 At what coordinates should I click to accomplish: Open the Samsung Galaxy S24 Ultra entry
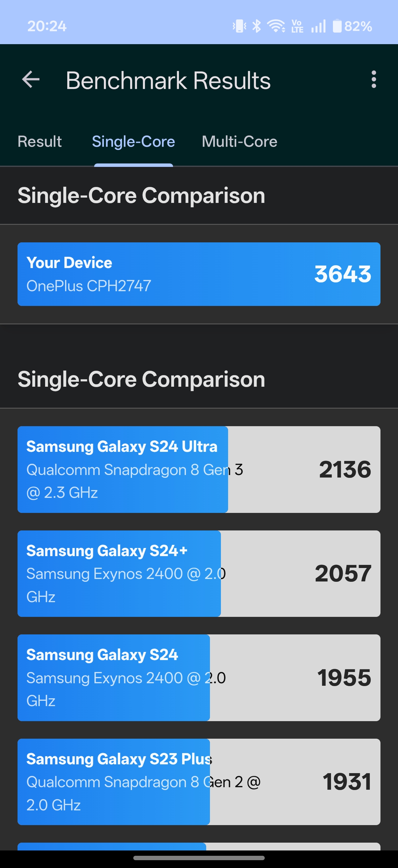pyautogui.click(x=199, y=469)
